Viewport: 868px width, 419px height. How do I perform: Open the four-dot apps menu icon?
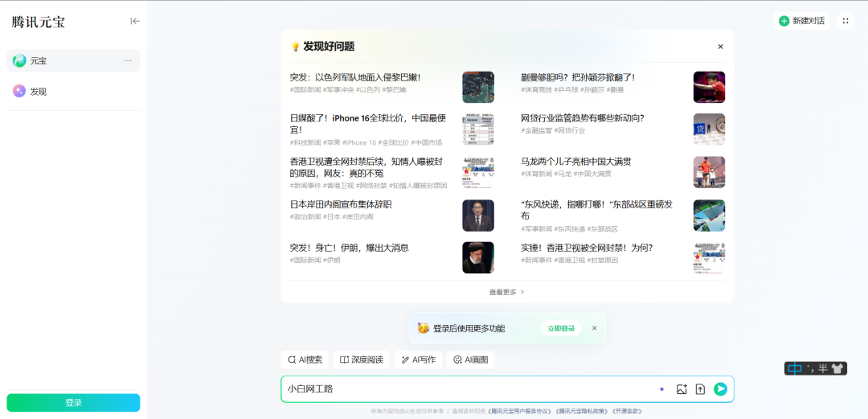[x=845, y=21]
